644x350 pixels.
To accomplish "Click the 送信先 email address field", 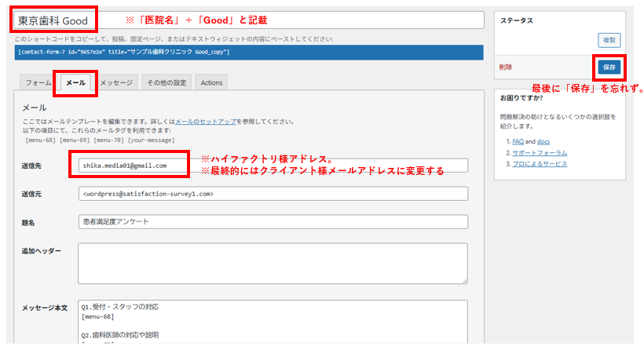I will 273,166.
